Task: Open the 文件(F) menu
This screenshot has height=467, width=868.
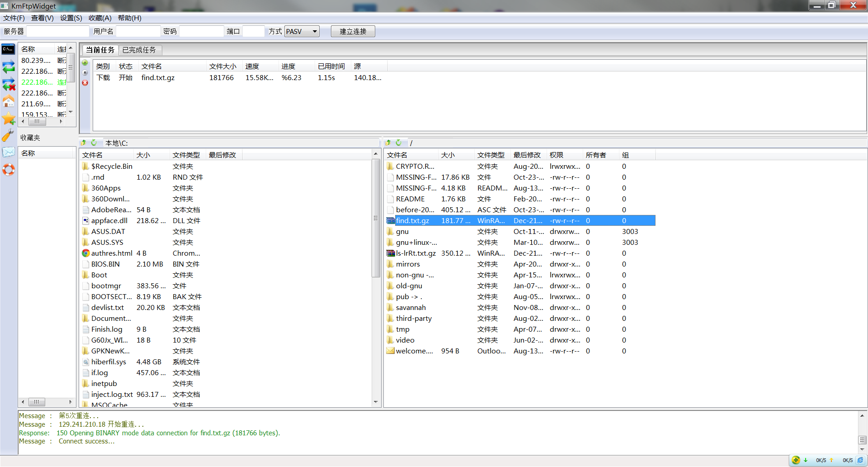Action: coord(14,18)
